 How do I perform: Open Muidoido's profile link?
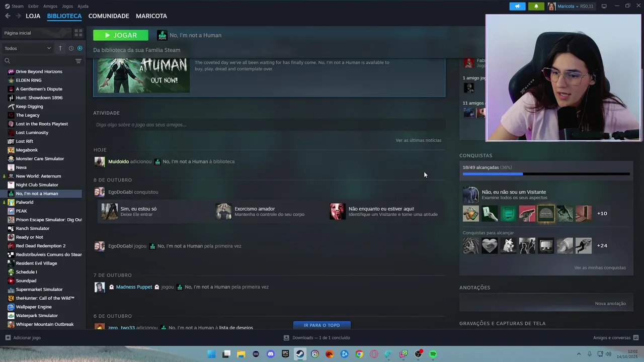(x=119, y=161)
